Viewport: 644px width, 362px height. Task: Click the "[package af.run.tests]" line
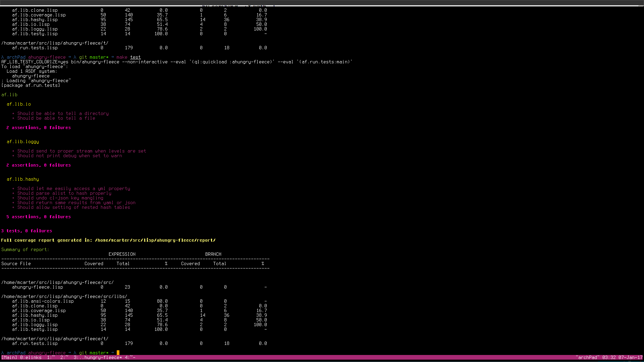[x=31, y=85]
